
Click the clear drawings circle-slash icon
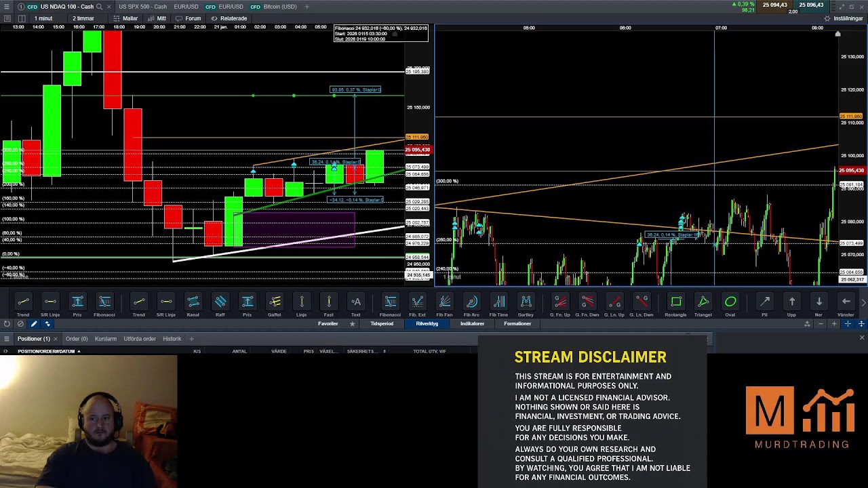click(20, 324)
